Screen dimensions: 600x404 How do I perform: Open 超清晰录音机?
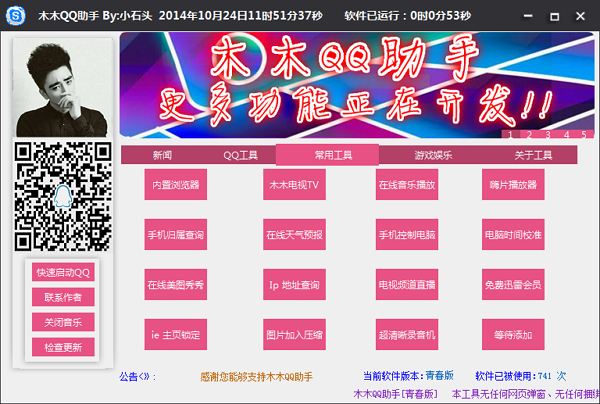click(x=407, y=334)
